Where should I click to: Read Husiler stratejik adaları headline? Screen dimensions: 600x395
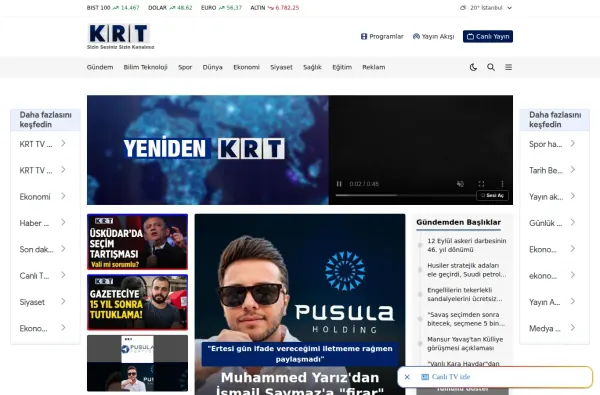click(x=466, y=270)
